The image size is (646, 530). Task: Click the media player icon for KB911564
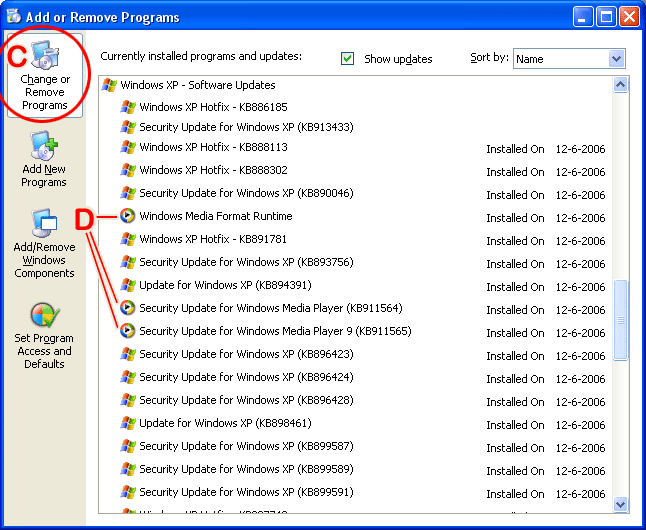(128, 308)
